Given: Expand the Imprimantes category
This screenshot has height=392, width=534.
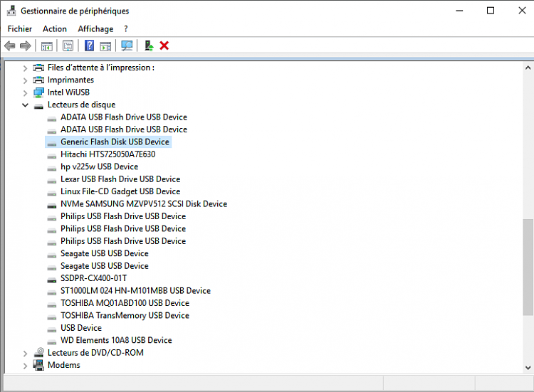Looking at the screenshot, I should point(26,80).
